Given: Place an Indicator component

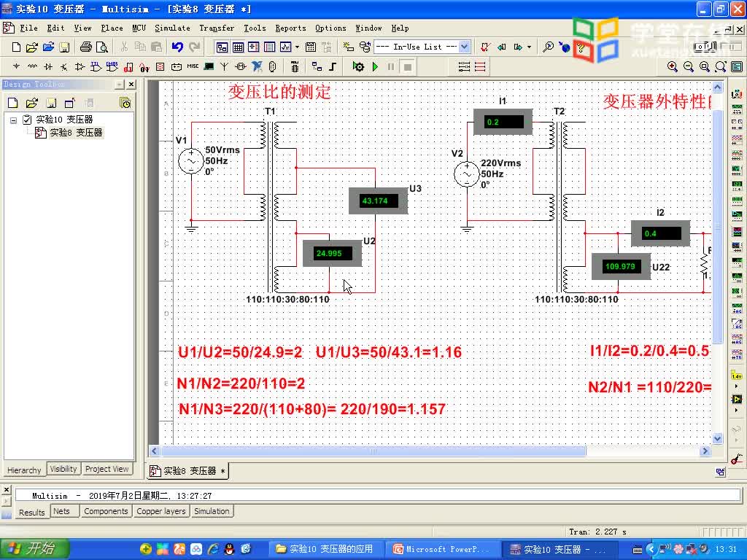Looking at the screenshot, I should [x=160, y=66].
